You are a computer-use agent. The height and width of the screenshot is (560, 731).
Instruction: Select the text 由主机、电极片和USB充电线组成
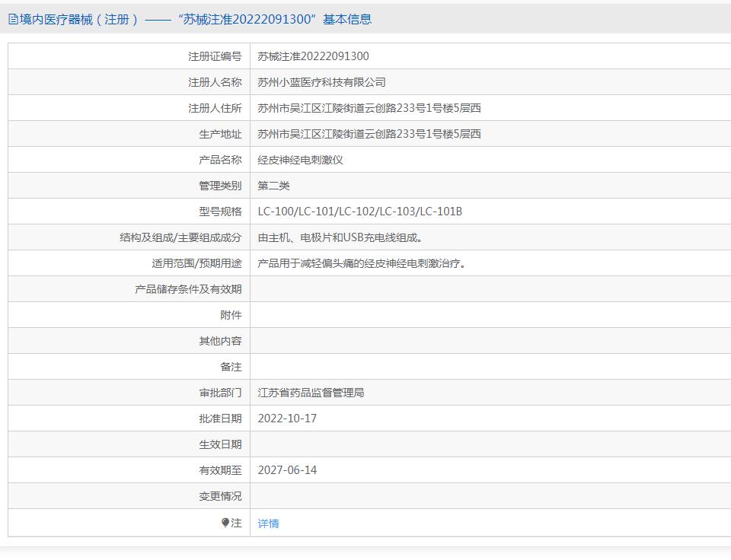[341, 237]
